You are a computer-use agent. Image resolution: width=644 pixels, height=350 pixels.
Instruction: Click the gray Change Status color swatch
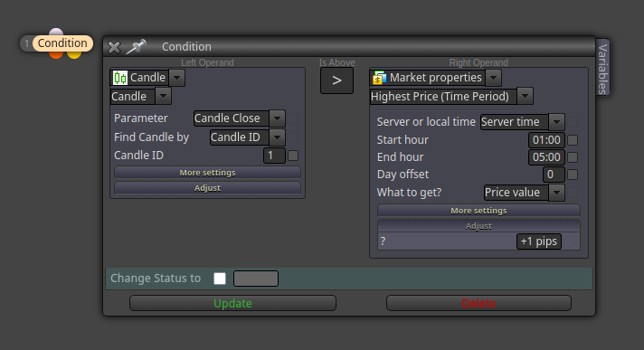[x=256, y=279]
